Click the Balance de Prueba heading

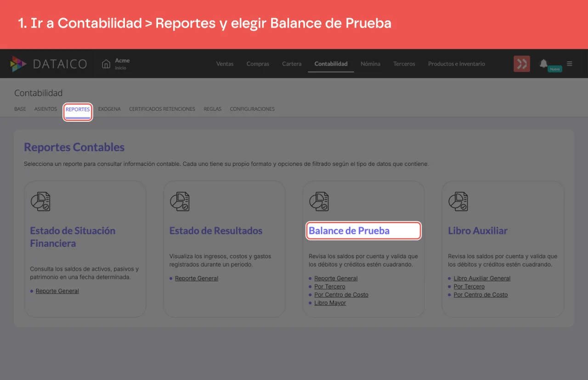[349, 231]
